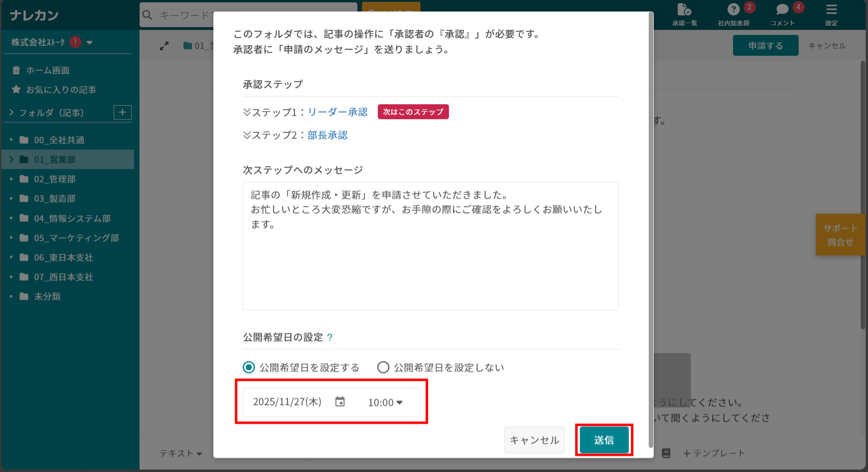Open the calendar icon beside 2025/11/27
The height and width of the screenshot is (472, 868).
340,401
